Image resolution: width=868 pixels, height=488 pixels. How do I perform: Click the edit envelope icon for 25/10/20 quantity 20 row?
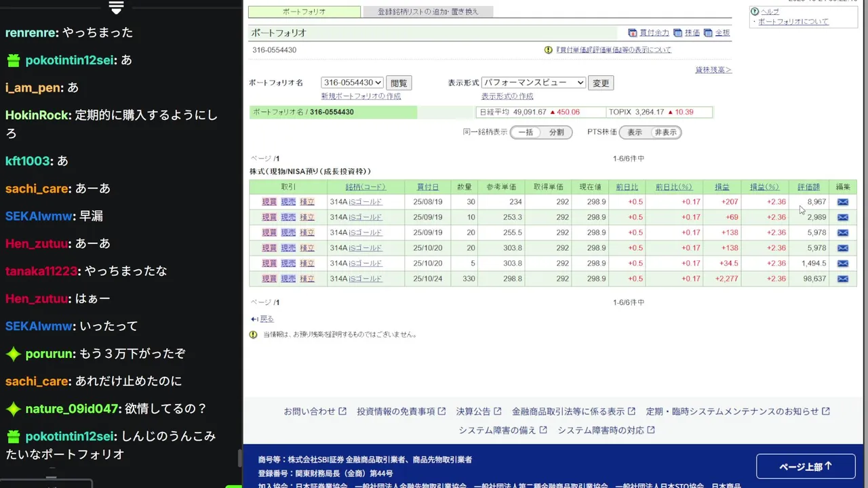pyautogui.click(x=842, y=248)
